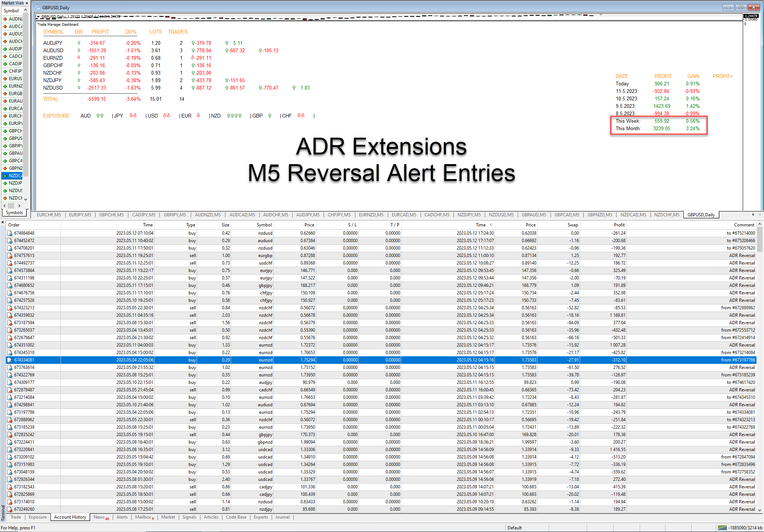Switch to the GBPUSD,Daily chart tab
The height and width of the screenshot is (532, 764).
[x=701, y=215]
